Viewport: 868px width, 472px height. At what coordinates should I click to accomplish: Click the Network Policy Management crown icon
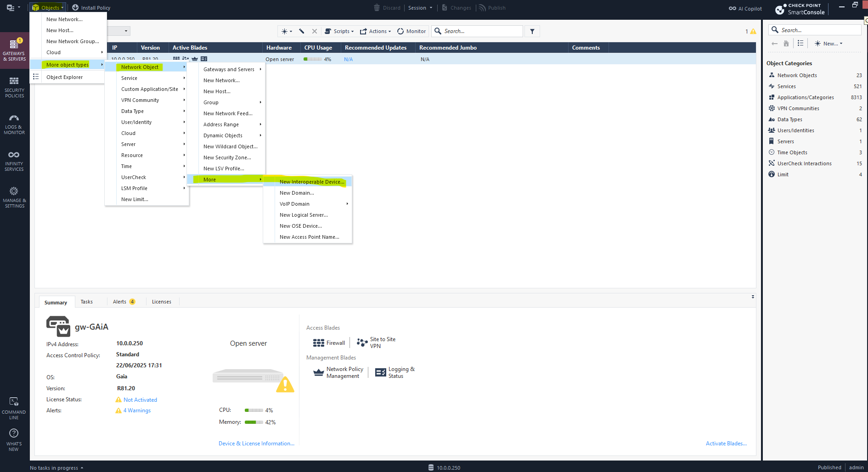point(319,372)
